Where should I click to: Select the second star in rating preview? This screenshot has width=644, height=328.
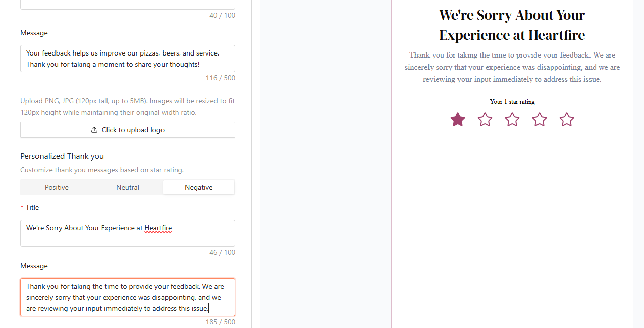tap(485, 120)
